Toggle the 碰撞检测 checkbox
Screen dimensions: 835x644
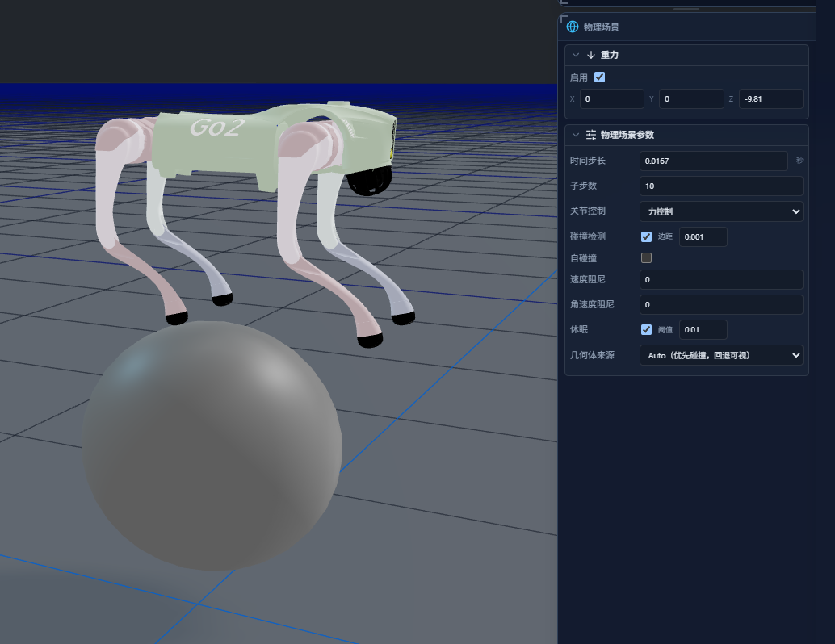(x=647, y=236)
